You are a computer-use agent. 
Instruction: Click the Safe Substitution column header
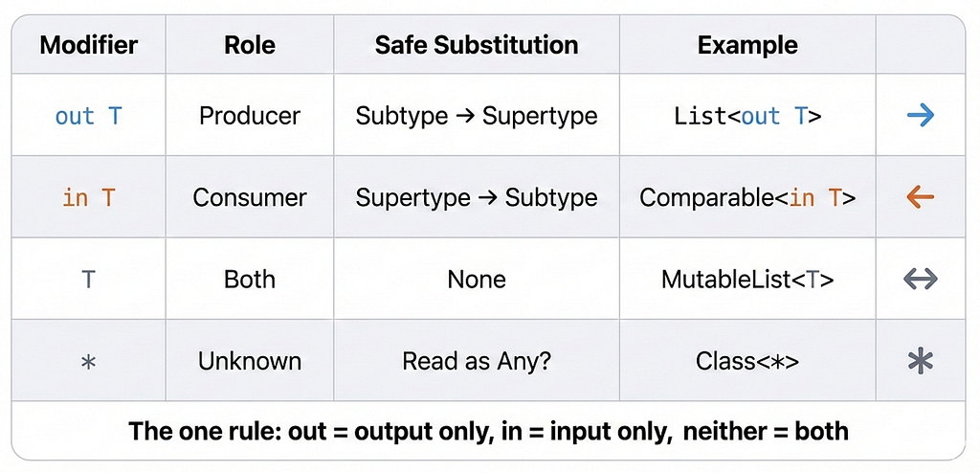coord(477,45)
